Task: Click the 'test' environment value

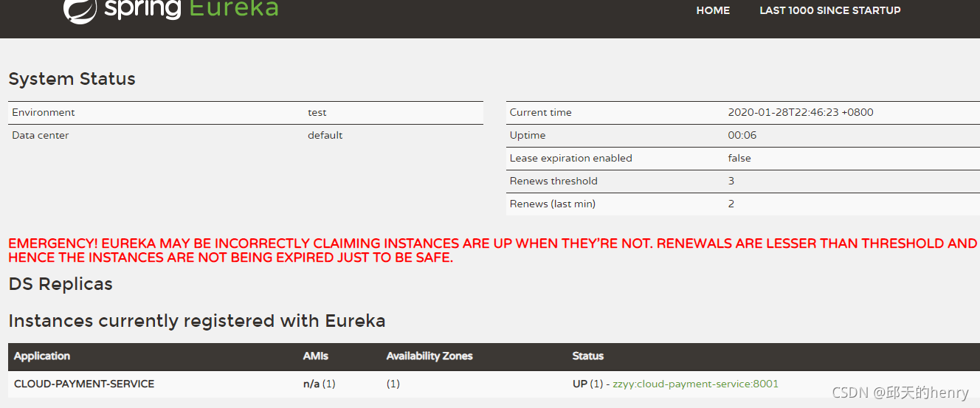Action: click(x=317, y=112)
